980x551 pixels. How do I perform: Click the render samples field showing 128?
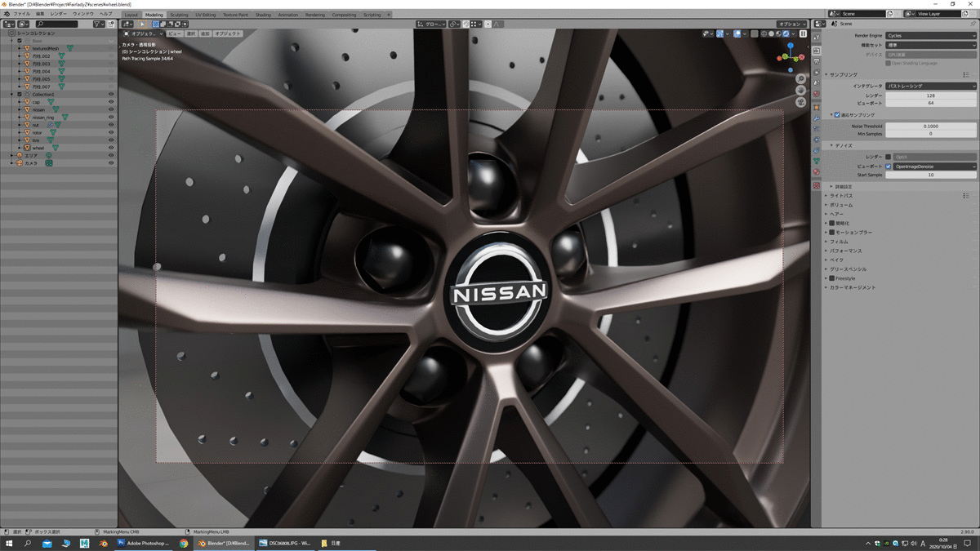[931, 96]
